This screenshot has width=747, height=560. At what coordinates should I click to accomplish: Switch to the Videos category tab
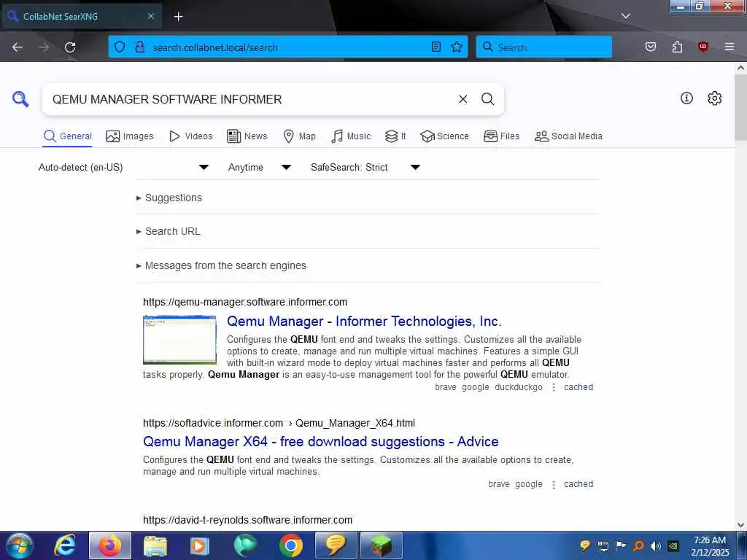(190, 136)
